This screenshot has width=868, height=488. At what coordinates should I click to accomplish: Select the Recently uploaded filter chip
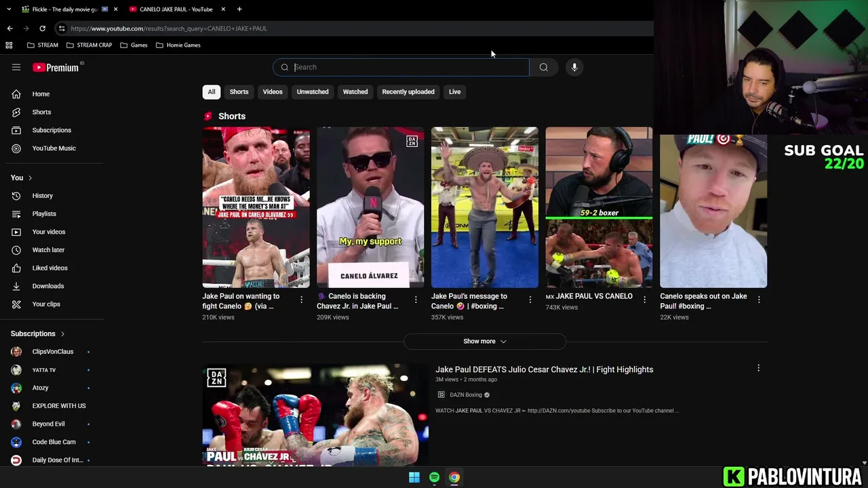point(408,92)
